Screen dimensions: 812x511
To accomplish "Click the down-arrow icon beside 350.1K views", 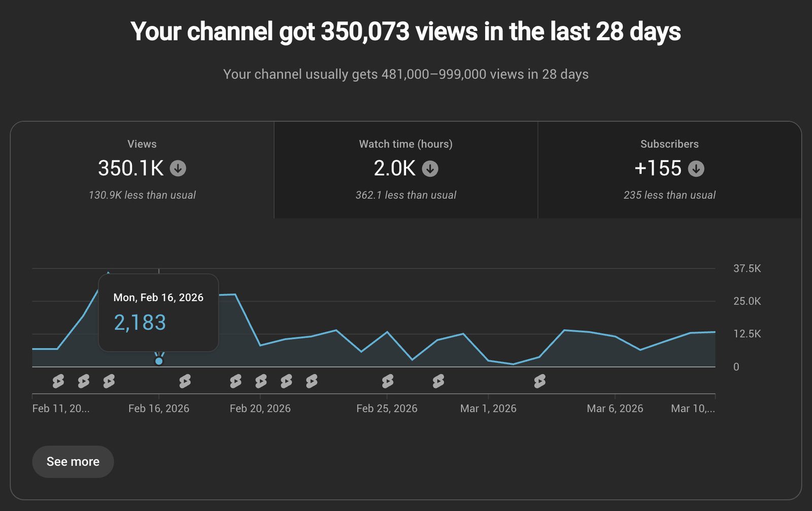I will coord(178,168).
